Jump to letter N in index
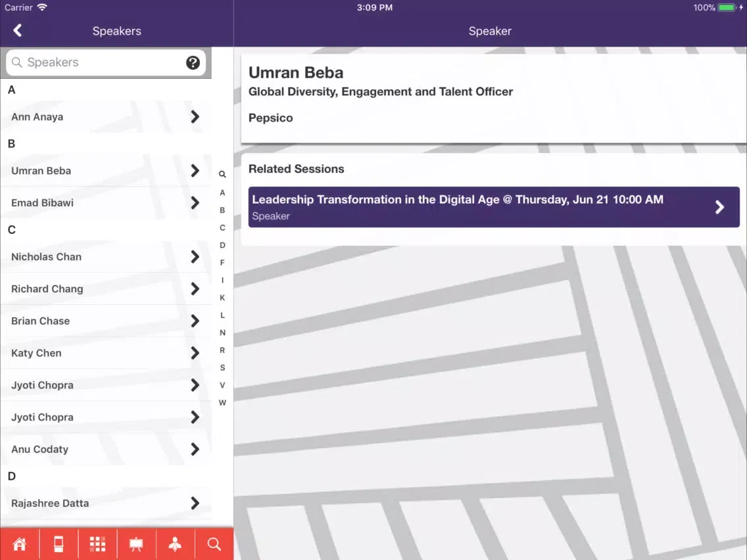The width and height of the screenshot is (747, 560). 222,333
